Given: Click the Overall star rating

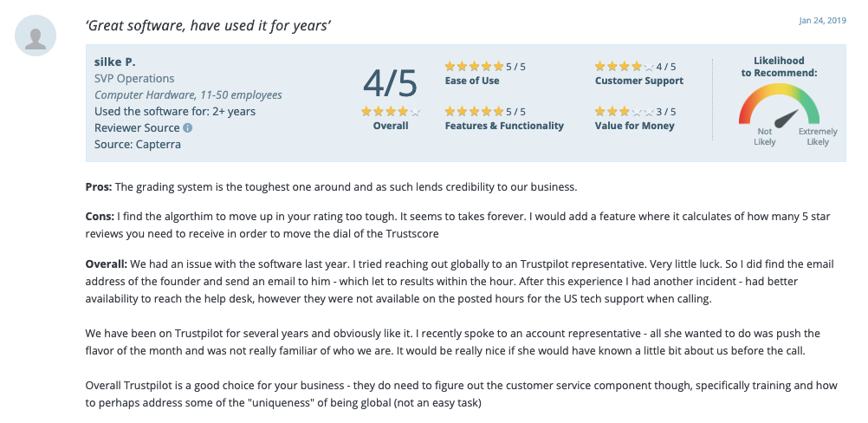Looking at the screenshot, I should tap(390, 111).
